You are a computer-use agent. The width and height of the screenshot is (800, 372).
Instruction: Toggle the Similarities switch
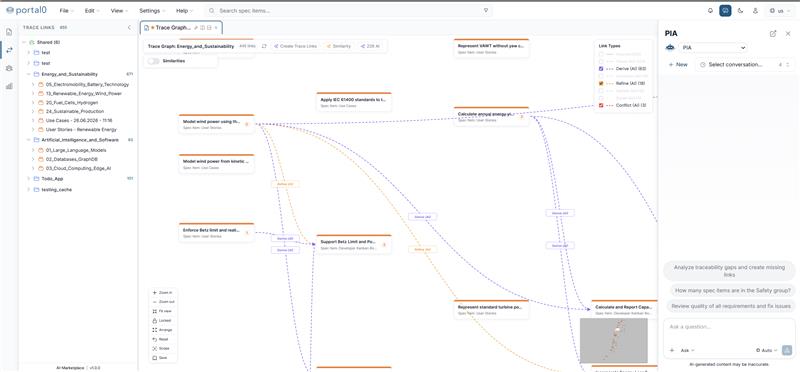pyautogui.click(x=153, y=61)
